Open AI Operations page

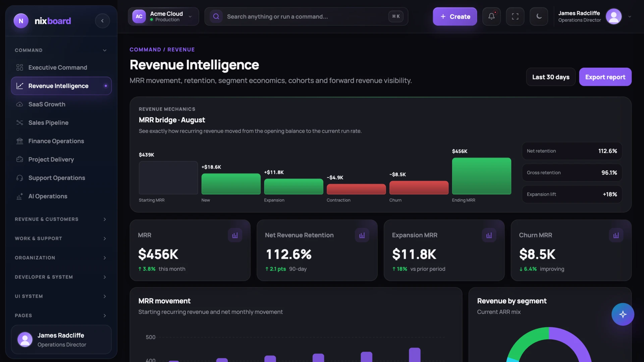61,196
